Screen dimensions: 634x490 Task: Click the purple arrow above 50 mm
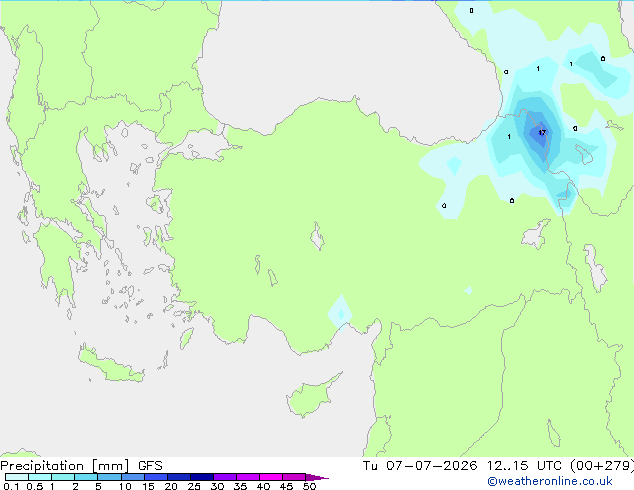point(317,477)
